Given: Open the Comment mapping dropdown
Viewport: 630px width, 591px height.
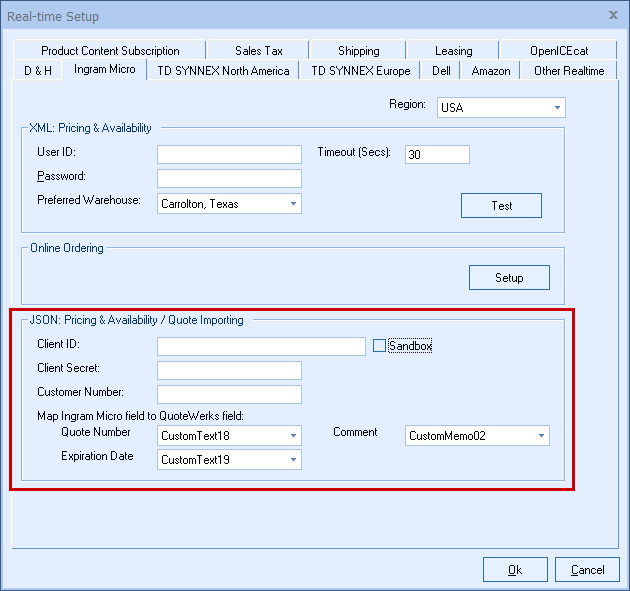Looking at the screenshot, I should coord(477,436).
